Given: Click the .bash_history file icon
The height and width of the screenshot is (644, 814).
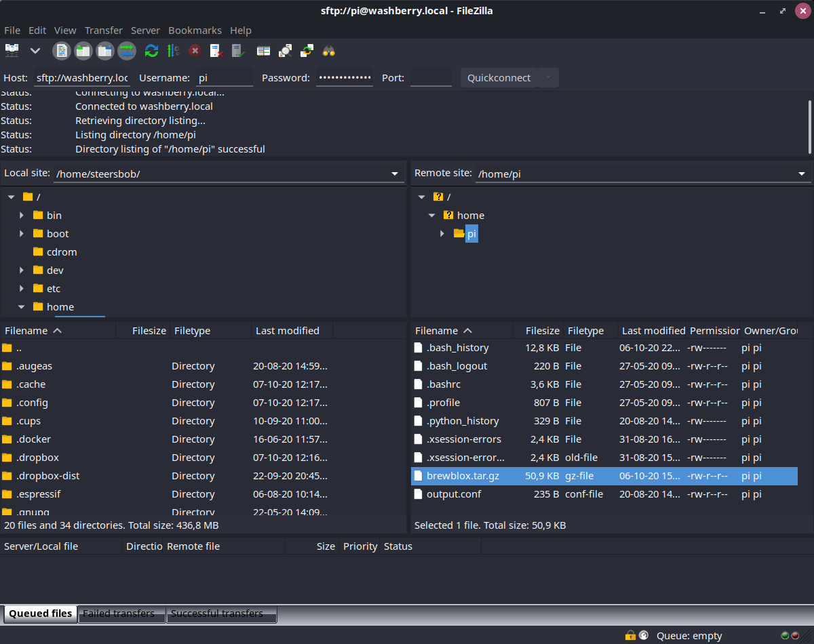Looking at the screenshot, I should (x=418, y=348).
